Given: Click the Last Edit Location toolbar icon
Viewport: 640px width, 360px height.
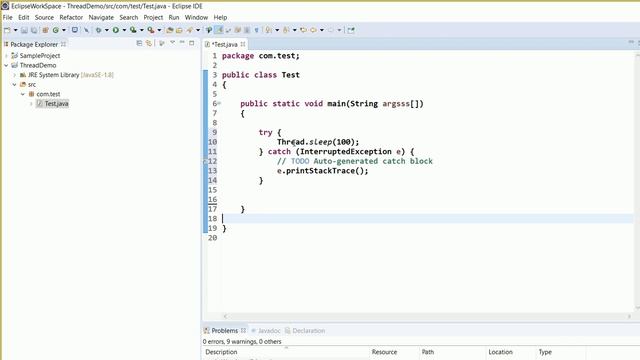Looking at the screenshot, I should click(303, 30).
